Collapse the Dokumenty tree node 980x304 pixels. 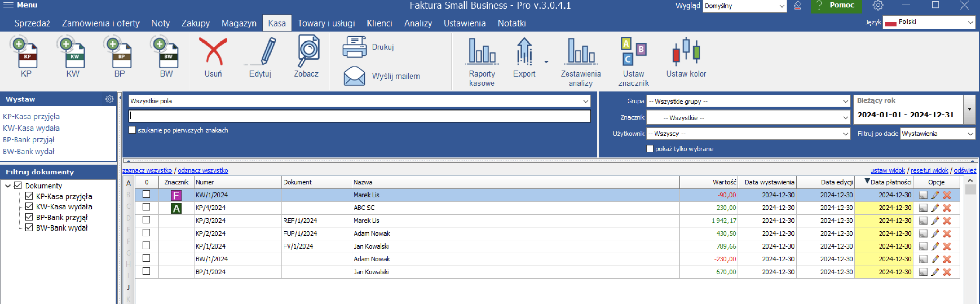(x=7, y=186)
